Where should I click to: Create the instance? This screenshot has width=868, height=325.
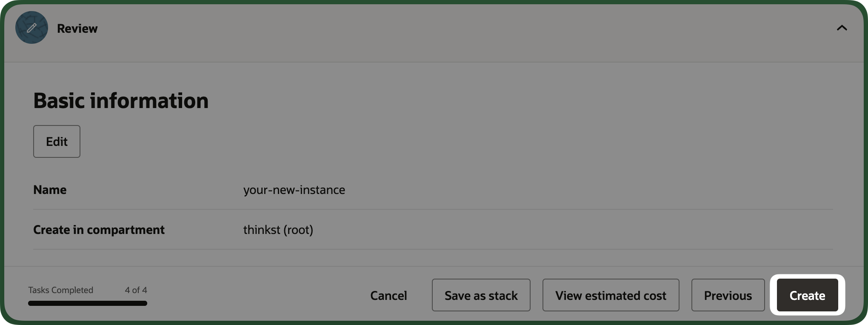point(807,295)
